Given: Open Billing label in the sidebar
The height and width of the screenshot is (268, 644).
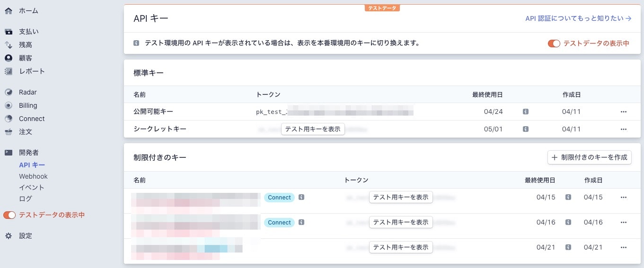Looking at the screenshot, I should point(28,105).
